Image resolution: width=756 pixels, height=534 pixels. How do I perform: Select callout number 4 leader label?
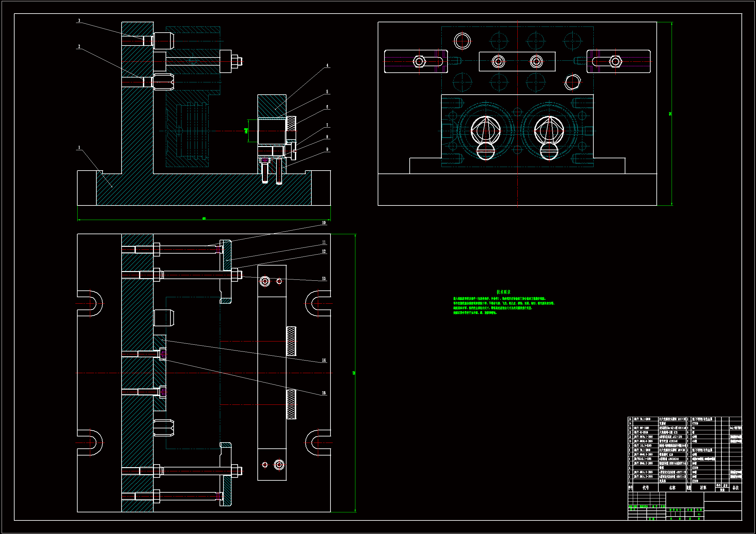coord(327,65)
